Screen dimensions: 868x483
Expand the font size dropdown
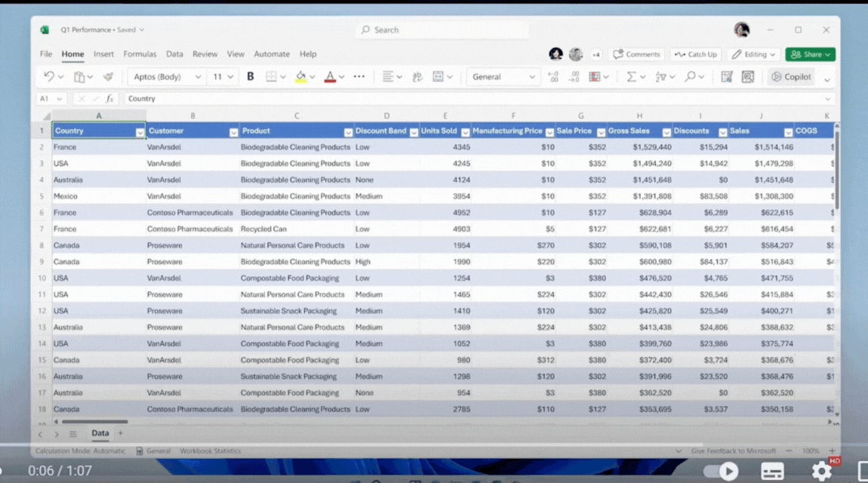[231, 76]
